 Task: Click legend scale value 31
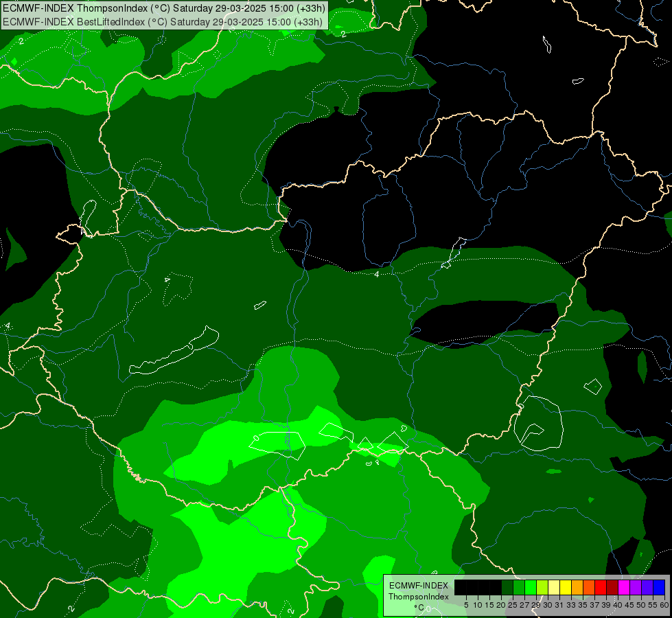click(x=559, y=605)
